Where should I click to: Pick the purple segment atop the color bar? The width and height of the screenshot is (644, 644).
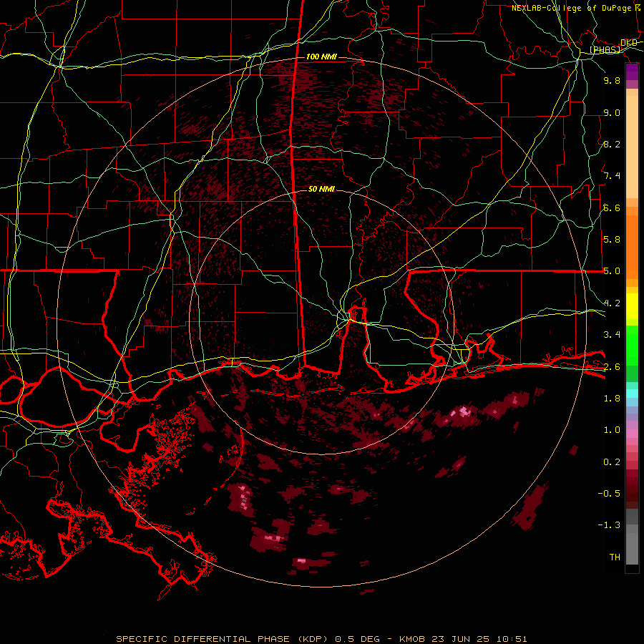(x=632, y=72)
